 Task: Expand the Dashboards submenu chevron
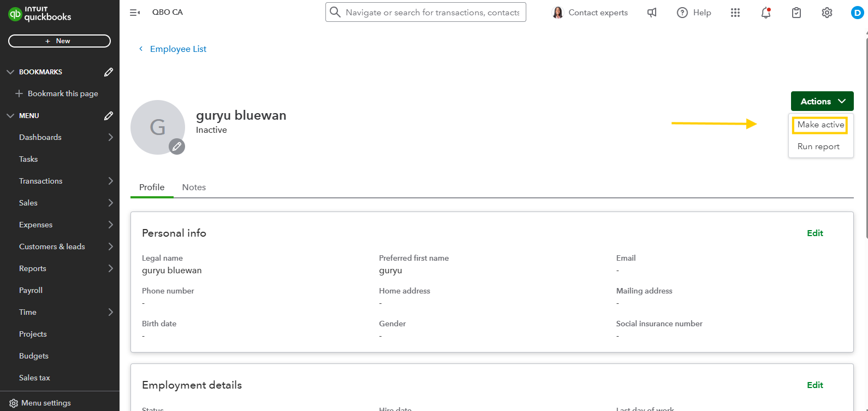111,137
